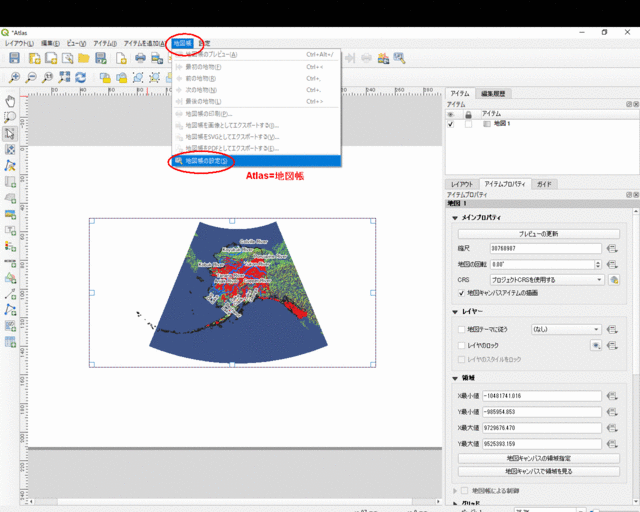Screen dimensions: 640x512
Task: Click the 地図キャンバスで領域を見る button
Action: 538,471
